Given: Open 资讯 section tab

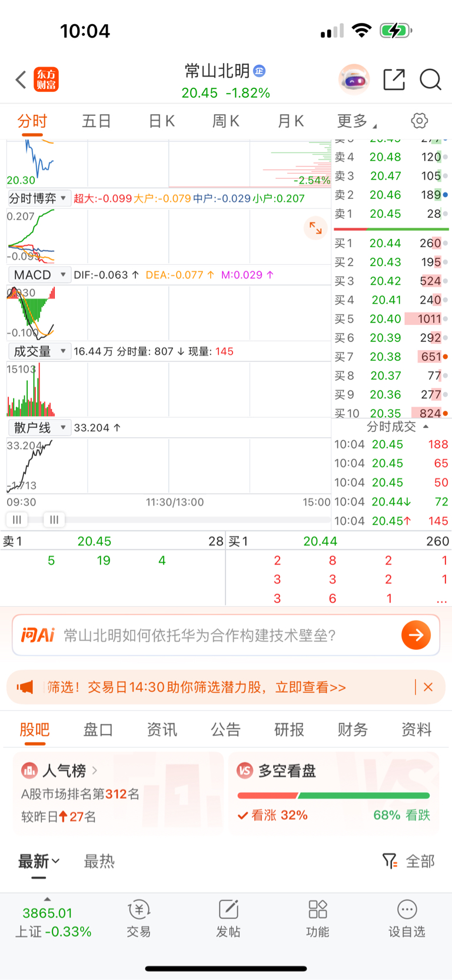Looking at the screenshot, I should pyautogui.click(x=162, y=730).
